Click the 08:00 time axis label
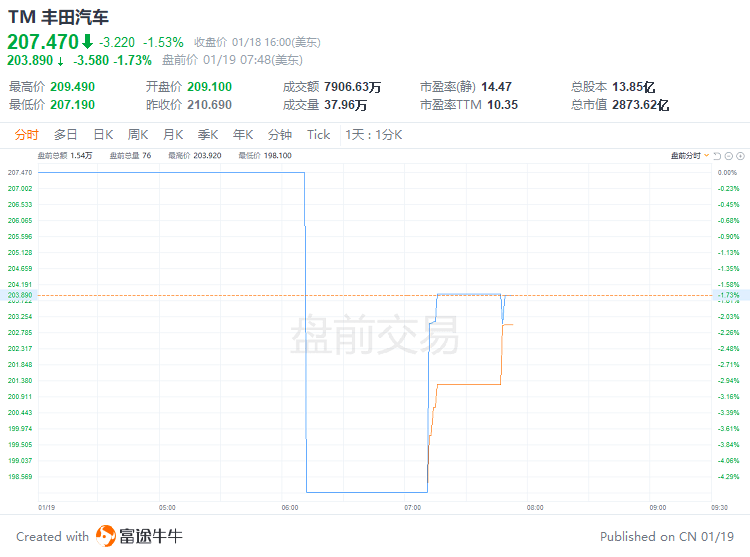The height and width of the screenshot is (557, 750). coord(535,507)
